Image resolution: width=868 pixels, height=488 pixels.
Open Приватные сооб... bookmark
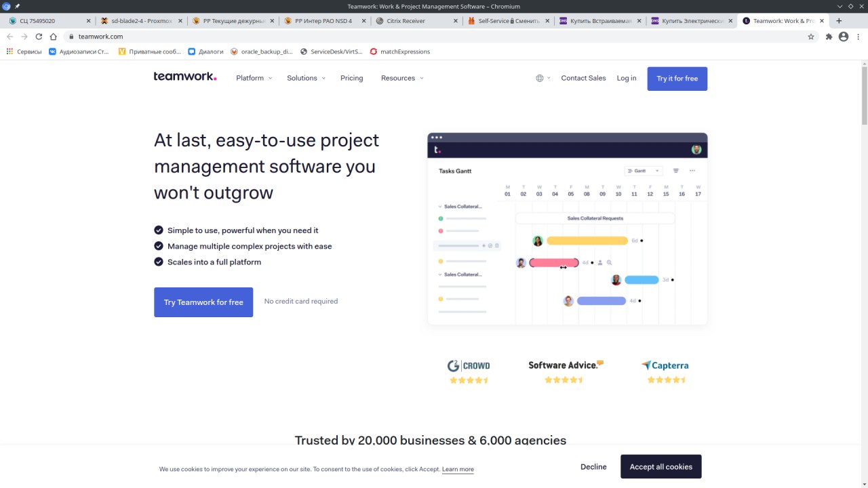click(x=150, y=52)
